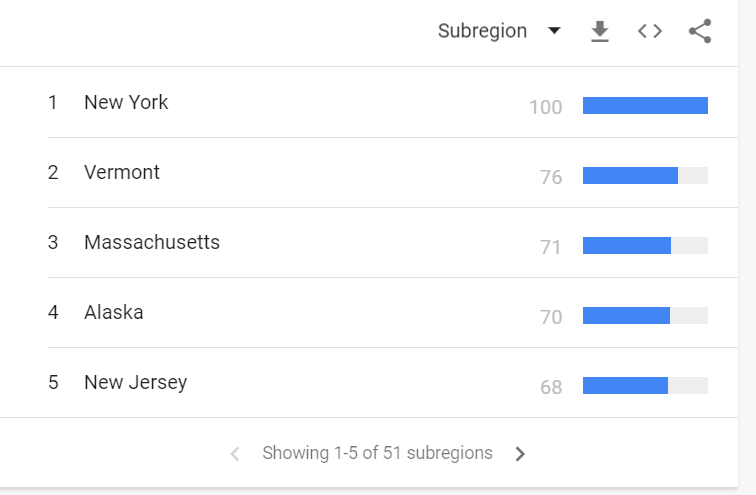756x495 pixels.
Task: Go to previous page of subregions
Action: click(x=235, y=454)
